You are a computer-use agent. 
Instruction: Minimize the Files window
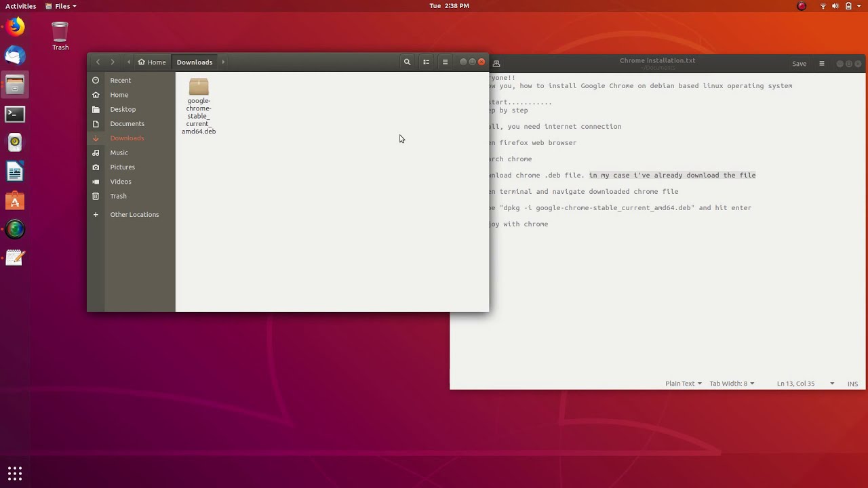coord(463,62)
